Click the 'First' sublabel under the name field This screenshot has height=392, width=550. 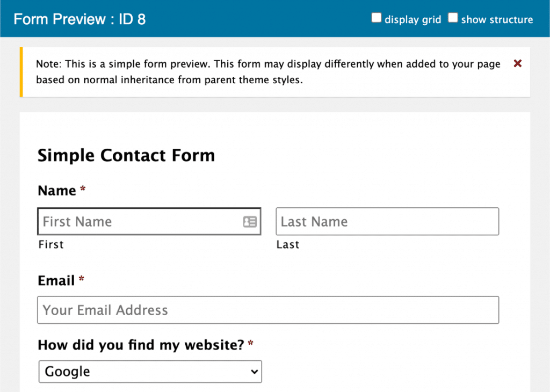[51, 244]
